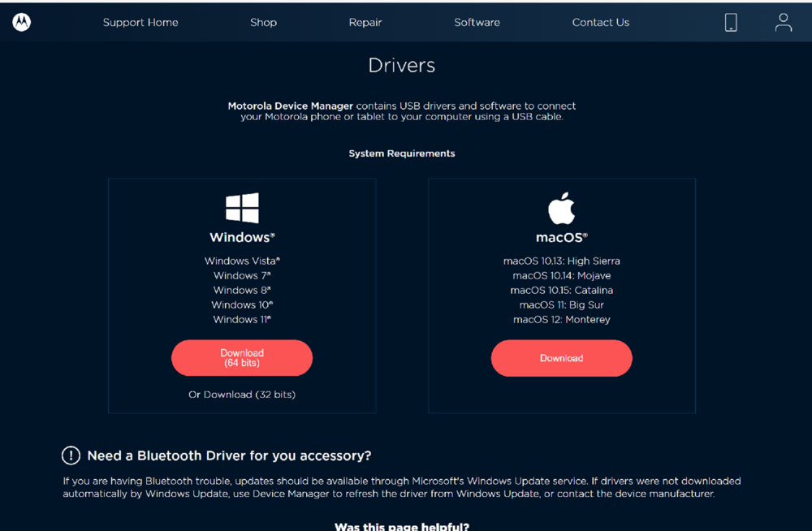Open the user account profile icon
The width and height of the screenshot is (812, 531).
[x=783, y=23]
